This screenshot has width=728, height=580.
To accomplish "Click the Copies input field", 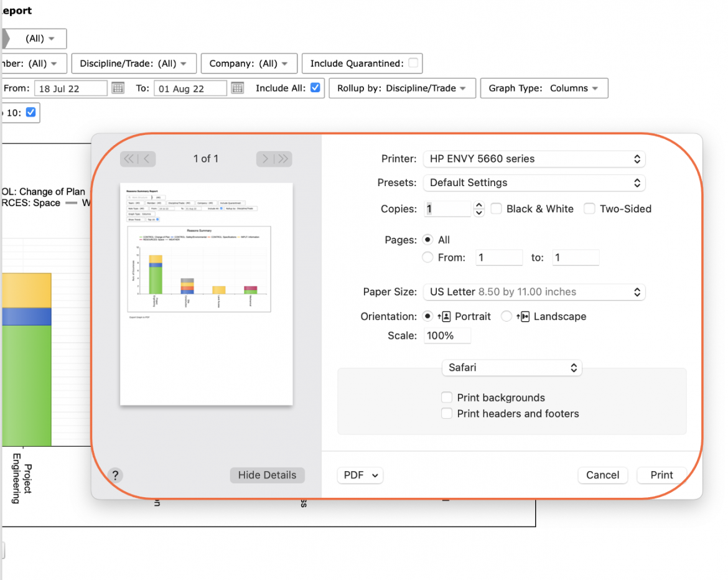I will [x=447, y=208].
